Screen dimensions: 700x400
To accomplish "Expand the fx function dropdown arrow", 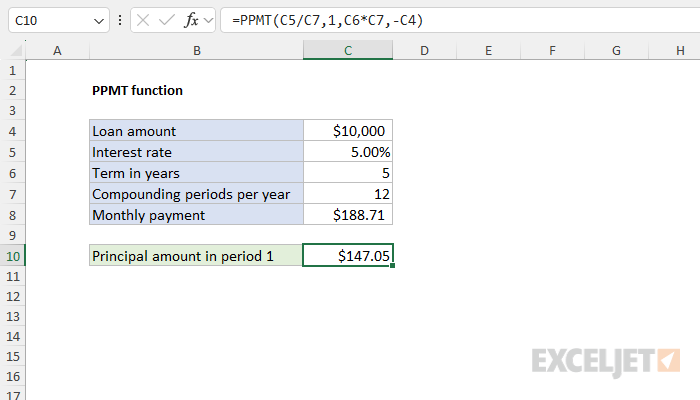I will tap(208, 20).
